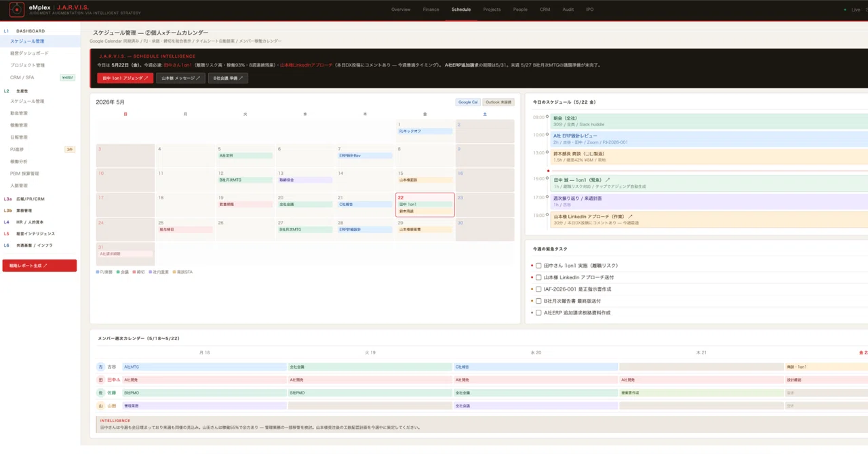Viewport: 868px width, 454px height.
Task: Check IAF-2026-001 是正指示書作成 checkbox
Action: tap(538, 289)
